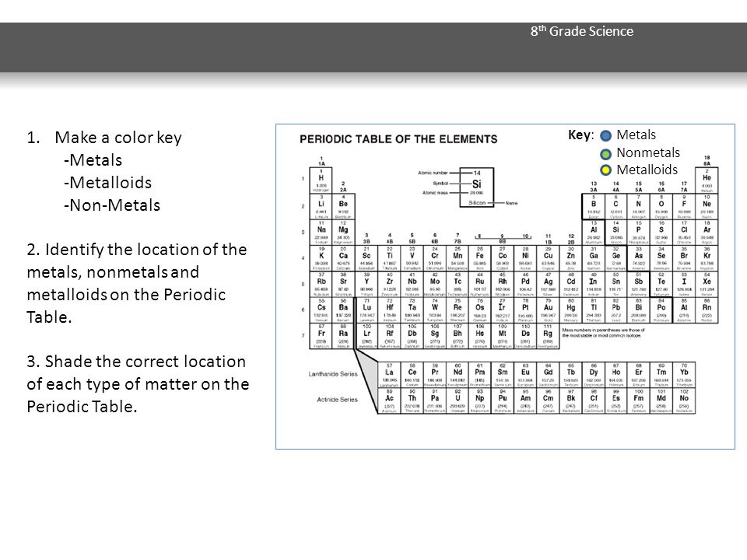
Task: Select the Ca calcium cell
Action: [343, 258]
